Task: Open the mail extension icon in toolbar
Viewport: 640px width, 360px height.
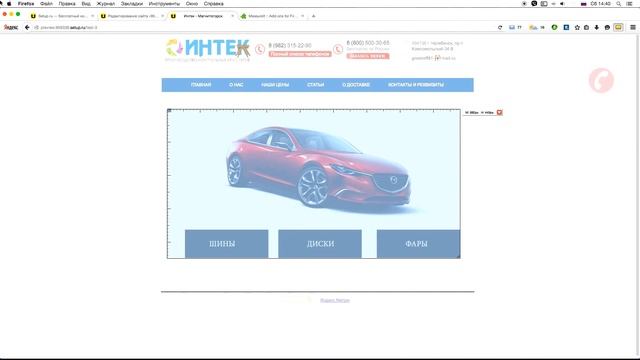Action: 512,27
